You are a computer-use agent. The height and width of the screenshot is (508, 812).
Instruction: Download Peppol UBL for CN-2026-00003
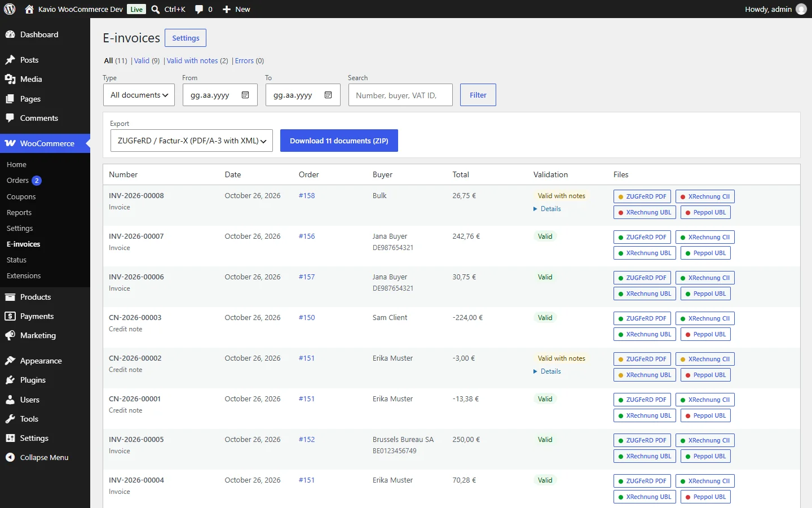(x=705, y=334)
